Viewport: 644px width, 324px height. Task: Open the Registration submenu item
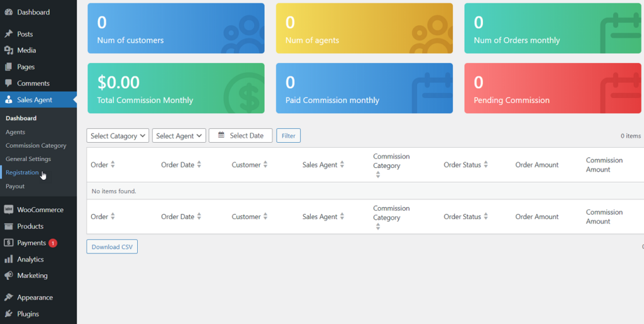point(22,172)
